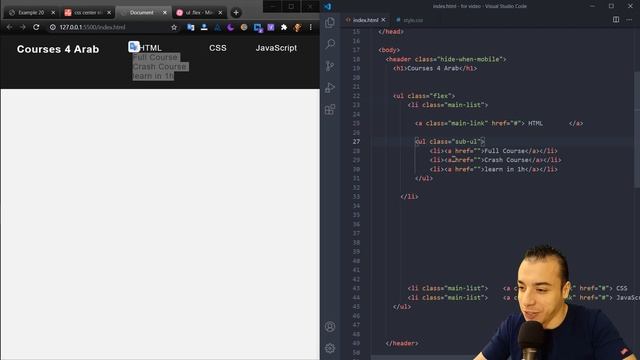
Task: Click the Chrome address bar URL
Action: coord(92,27)
